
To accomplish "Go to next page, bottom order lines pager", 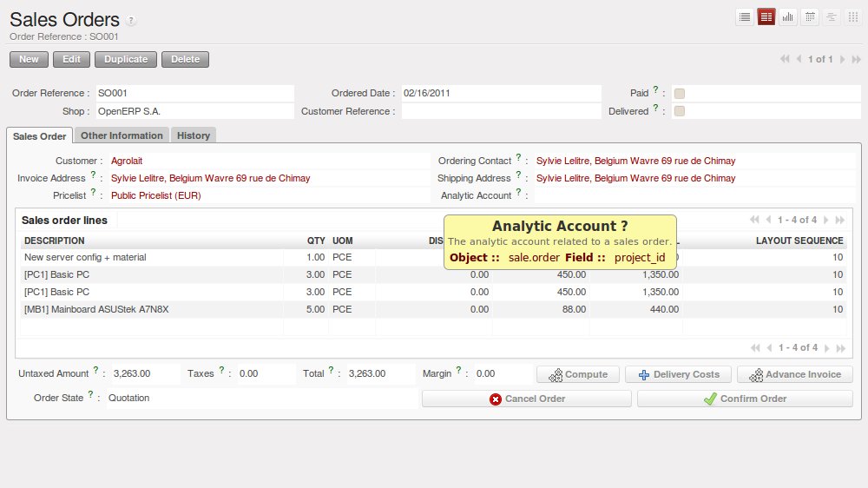I will [x=826, y=348].
